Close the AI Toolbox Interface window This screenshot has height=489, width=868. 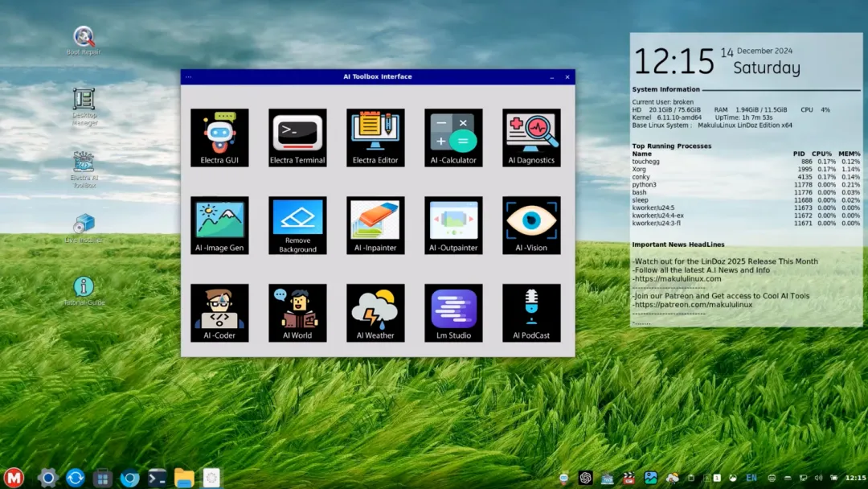[x=567, y=77]
